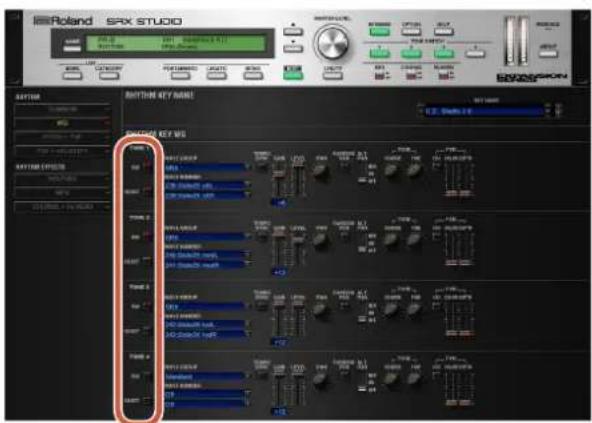Image resolution: width=592 pixels, height=423 pixels.
Task: Adjust the Tone 3 Gain slider
Action: point(279,319)
